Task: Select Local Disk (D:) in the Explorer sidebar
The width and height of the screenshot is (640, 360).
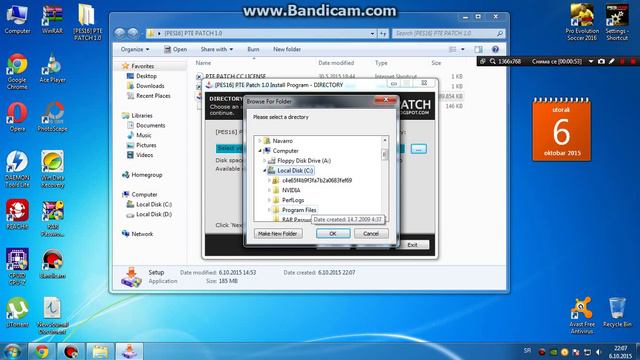Action: [154, 214]
